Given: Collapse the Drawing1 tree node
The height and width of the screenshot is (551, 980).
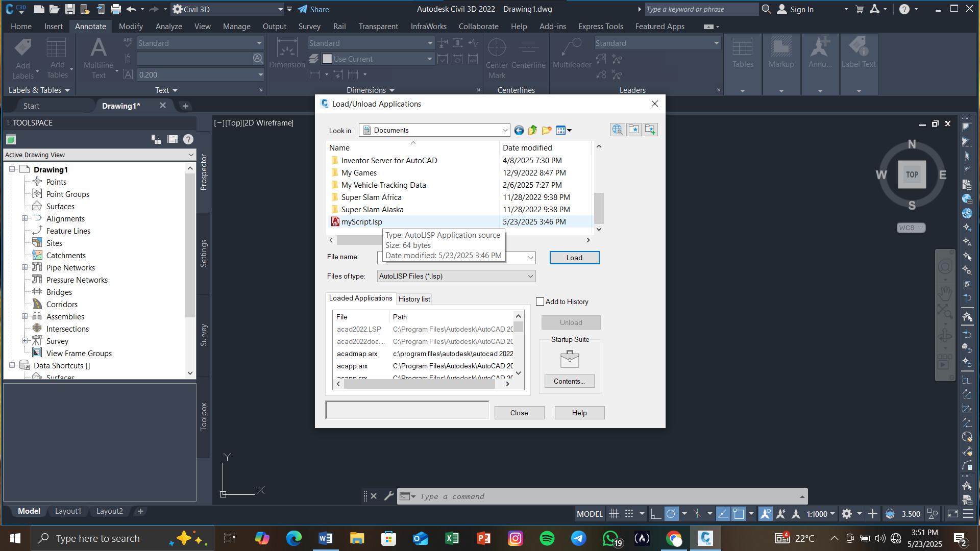Looking at the screenshot, I should click(12, 169).
